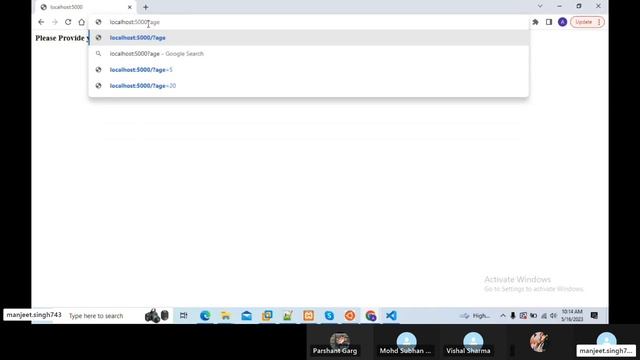Choose the localhost:5000/?age=5 suggestion

click(x=309, y=70)
